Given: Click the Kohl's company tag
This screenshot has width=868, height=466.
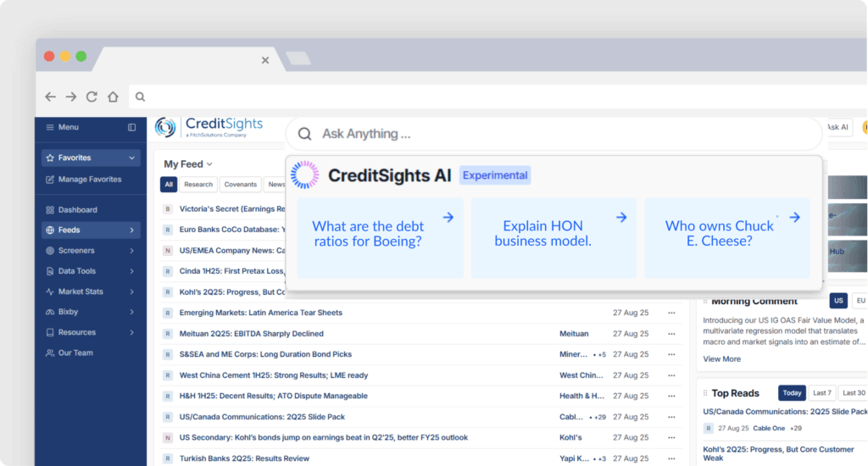Looking at the screenshot, I should click(570, 437).
